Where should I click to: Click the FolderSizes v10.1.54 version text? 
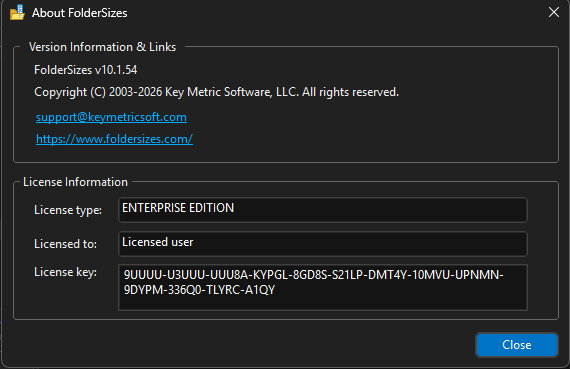(85, 70)
